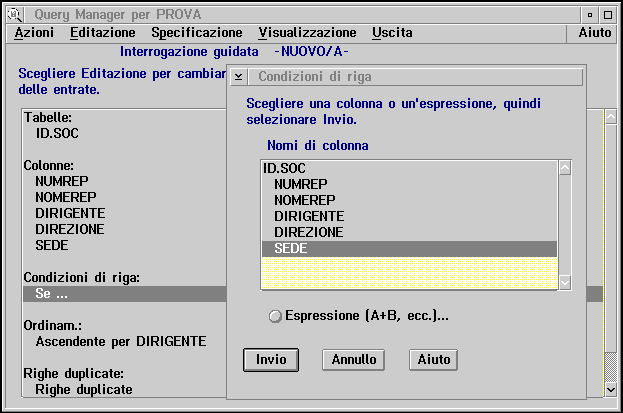
Task: Open the Azioni menu
Action: click(35, 33)
